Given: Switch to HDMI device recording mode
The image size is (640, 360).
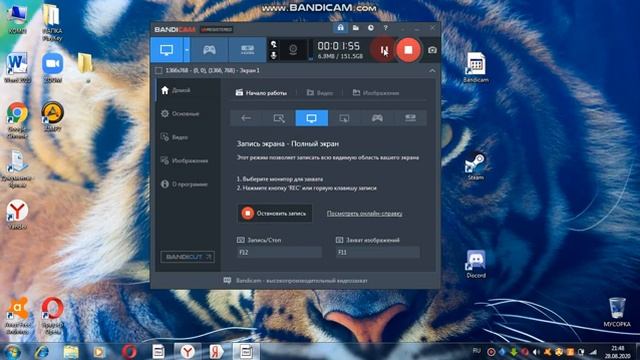Looking at the screenshot, I should coord(247,50).
